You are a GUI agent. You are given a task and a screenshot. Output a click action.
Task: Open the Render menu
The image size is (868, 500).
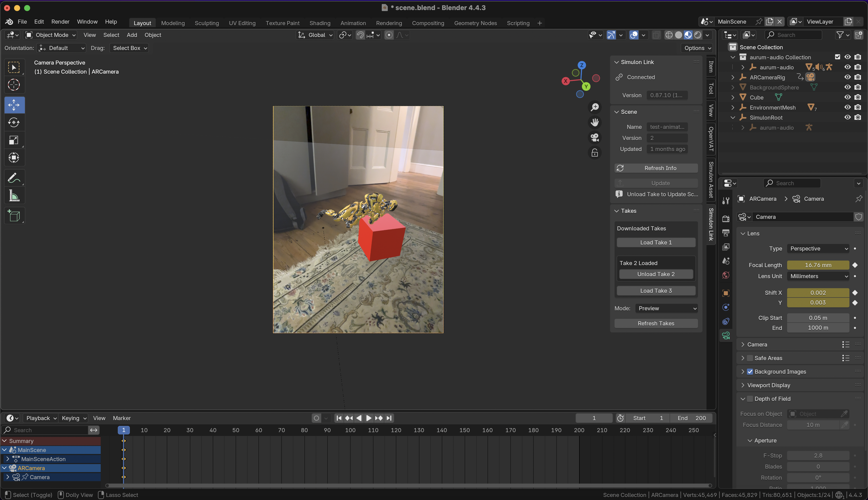click(x=61, y=22)
